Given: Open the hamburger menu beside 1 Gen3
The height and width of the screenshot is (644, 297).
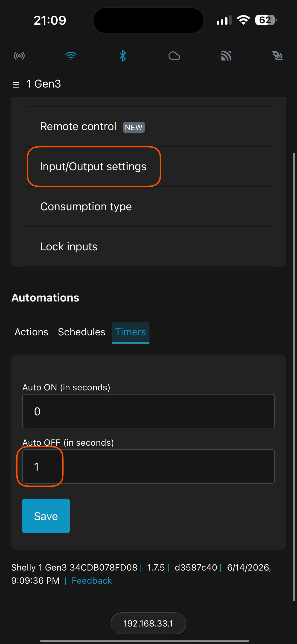Looking at the screenshot, I should tap(16, 85).
